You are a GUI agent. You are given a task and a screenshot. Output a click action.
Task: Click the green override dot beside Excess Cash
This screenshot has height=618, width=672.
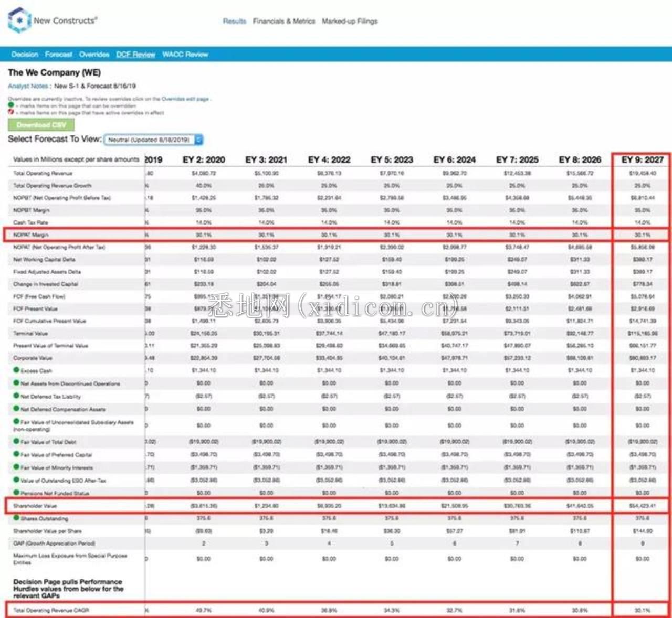(16, 370)
